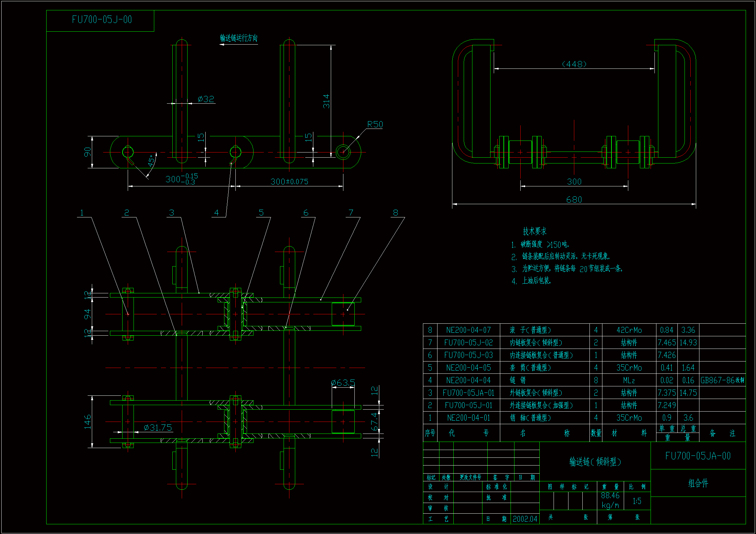Select the 146 height dimension text

[x=87, y=422]
